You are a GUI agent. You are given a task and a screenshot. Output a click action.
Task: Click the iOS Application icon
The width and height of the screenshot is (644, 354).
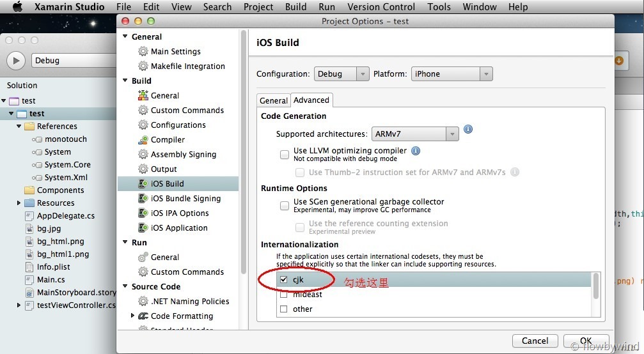pos(143,227)
